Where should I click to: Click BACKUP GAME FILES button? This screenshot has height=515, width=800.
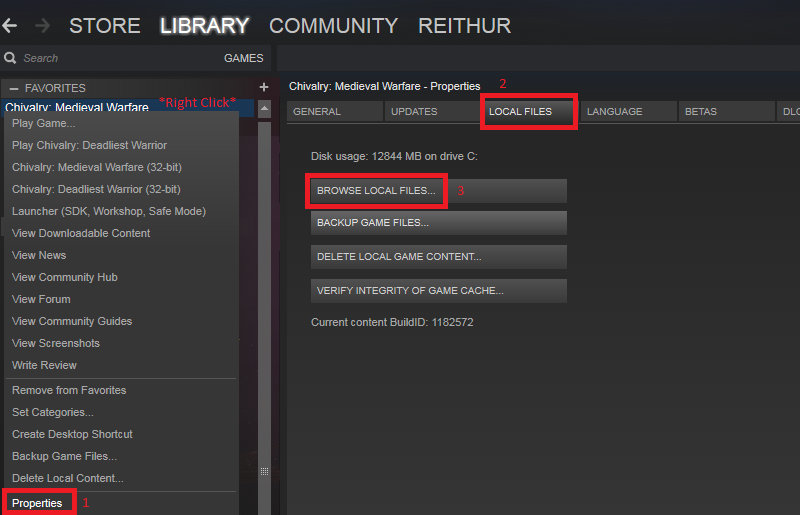coord(439,223)
